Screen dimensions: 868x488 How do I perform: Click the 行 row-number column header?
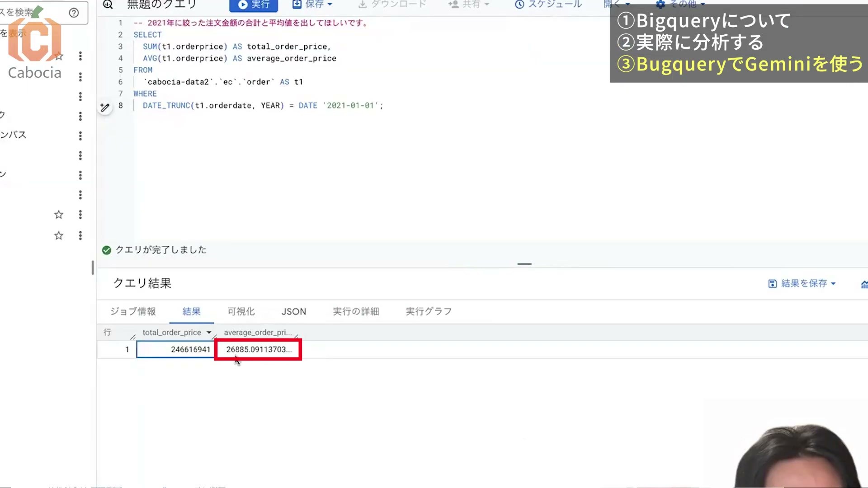coord(107,333)
